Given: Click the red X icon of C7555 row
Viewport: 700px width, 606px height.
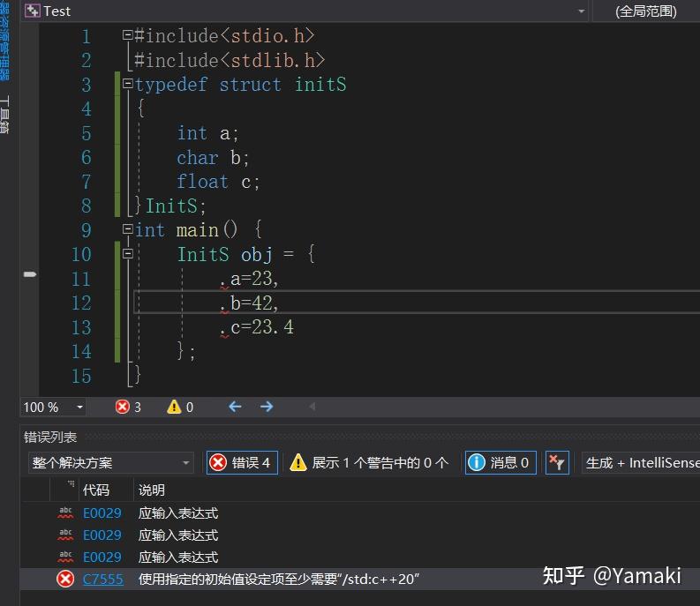Looking at the screenshot, I should pyautogui.click(x=65, y=579).
